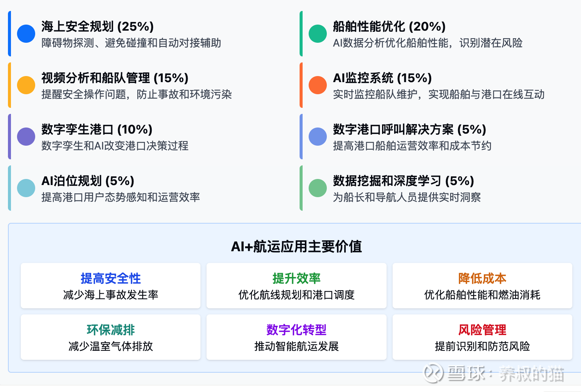This screenshot has width=581, height=392.
Task: Click the green dot beside 船舶性能优化
Action: tap(318, 34)
